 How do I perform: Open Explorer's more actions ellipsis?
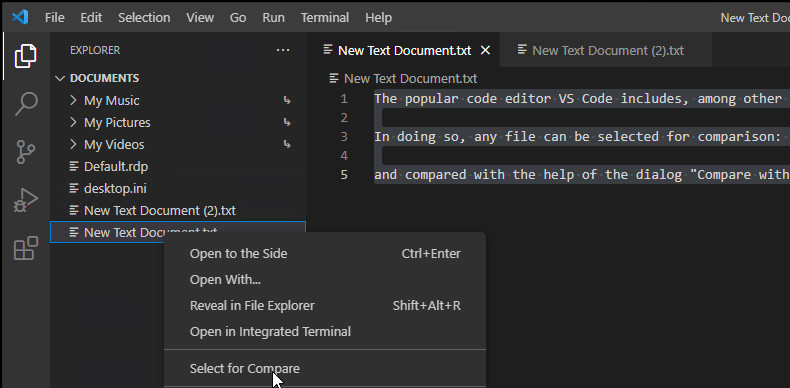[x=283, y=50]
